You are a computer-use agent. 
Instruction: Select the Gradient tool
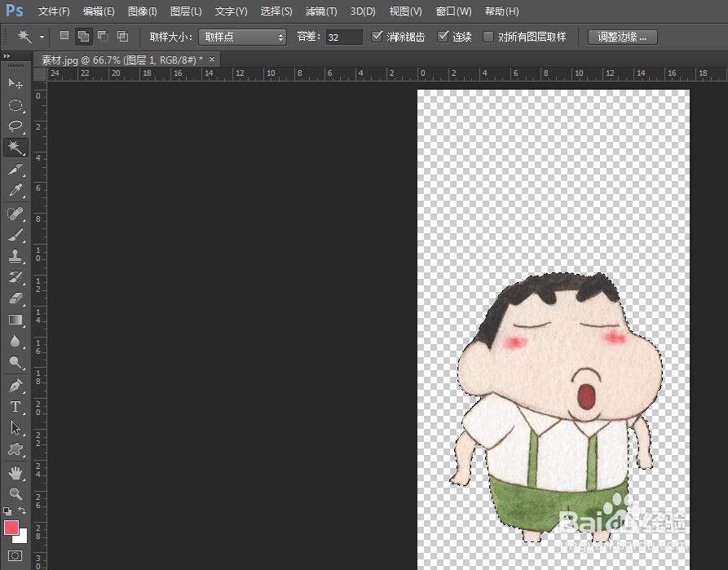[15, 320]
